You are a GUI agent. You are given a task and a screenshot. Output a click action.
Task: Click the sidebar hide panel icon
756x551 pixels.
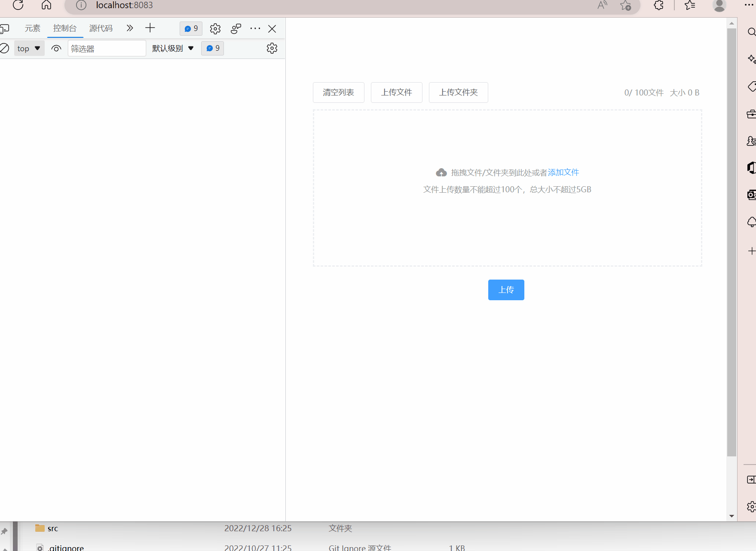click(751, 480)
